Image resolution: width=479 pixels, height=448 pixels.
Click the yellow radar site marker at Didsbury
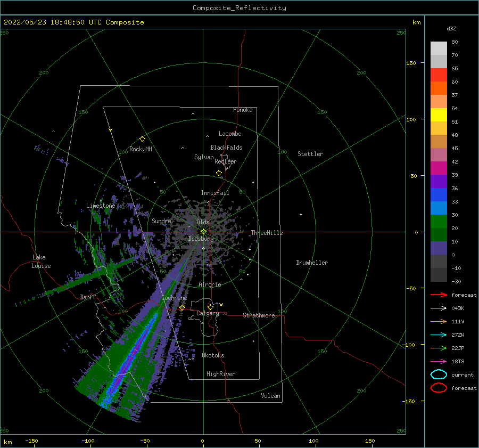pos(203,232)
